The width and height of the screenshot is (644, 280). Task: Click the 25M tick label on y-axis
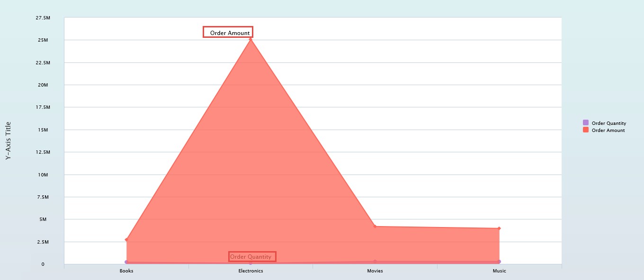click(x=43, y=40)
